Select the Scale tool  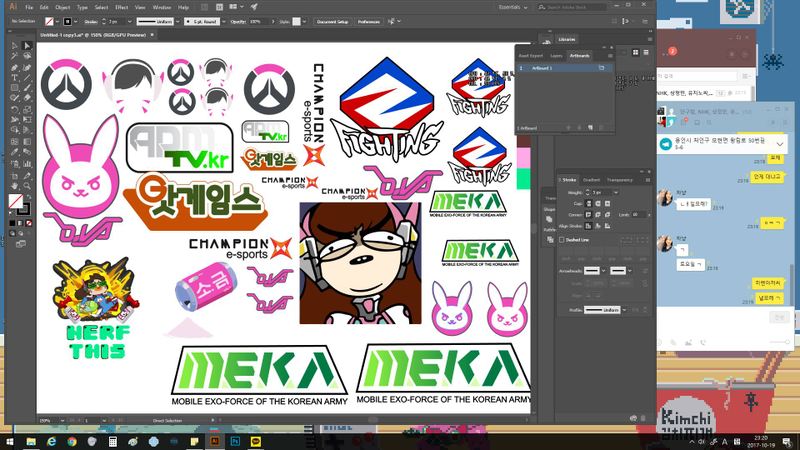point(27,109)
